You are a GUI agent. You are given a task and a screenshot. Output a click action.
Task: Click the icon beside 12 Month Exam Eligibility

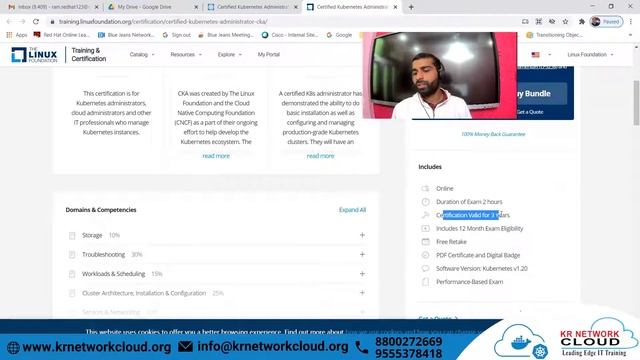point(425,229)
